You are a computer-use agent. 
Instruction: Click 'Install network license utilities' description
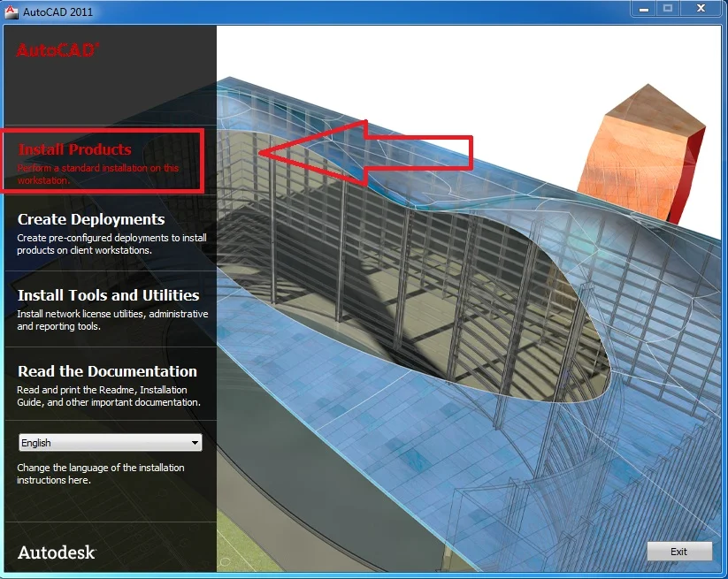click(112, 320)
